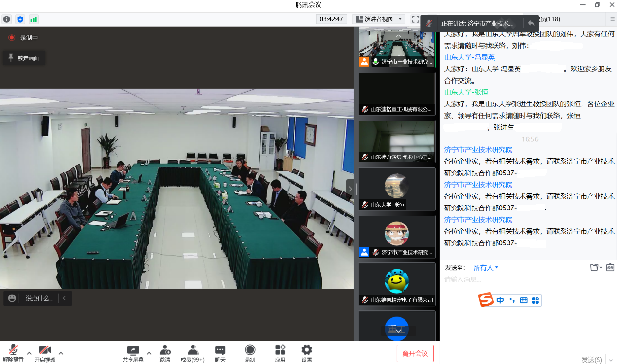
Task: Expand the arrow next to 共享屏幕
Action: pyautogui.click(x=149, y=353)
